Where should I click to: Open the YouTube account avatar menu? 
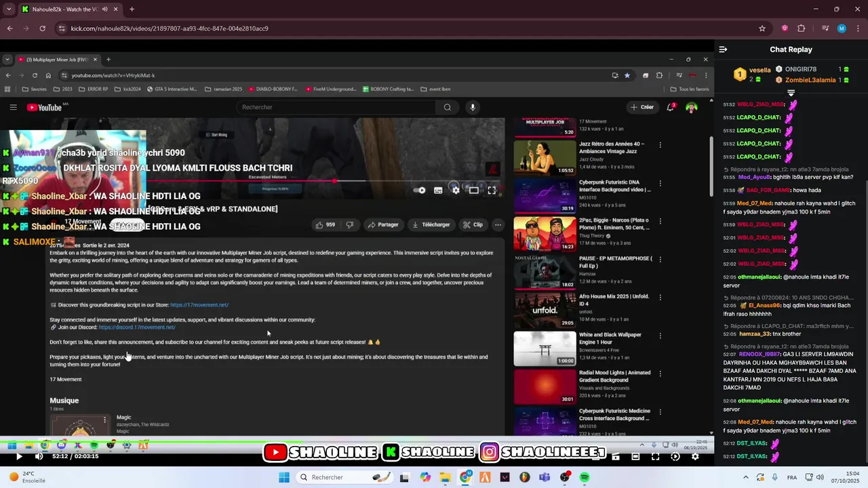[692, 107]
